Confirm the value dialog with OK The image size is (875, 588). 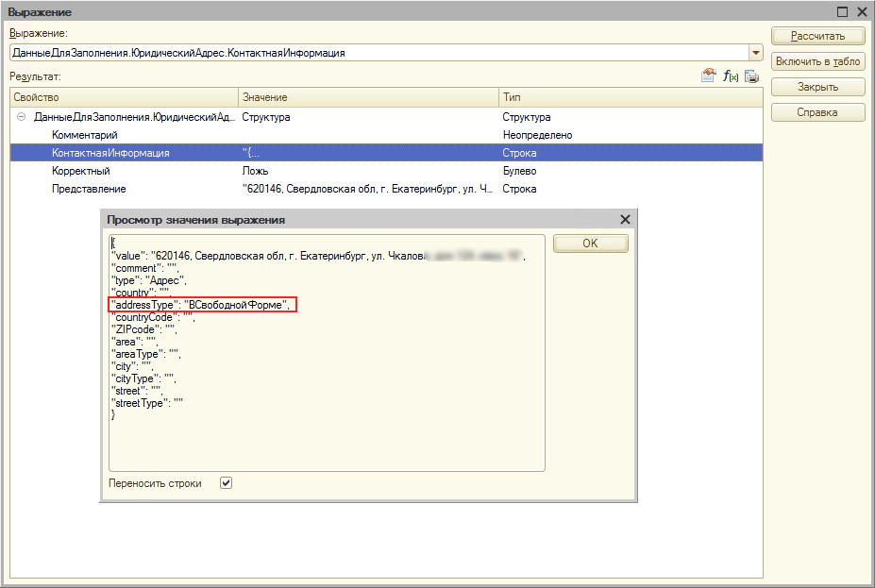(590, 244)
